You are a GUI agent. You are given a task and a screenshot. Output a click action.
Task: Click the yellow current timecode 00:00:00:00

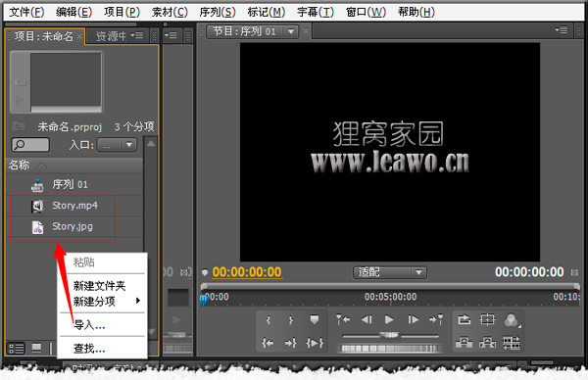coord(247,272)
